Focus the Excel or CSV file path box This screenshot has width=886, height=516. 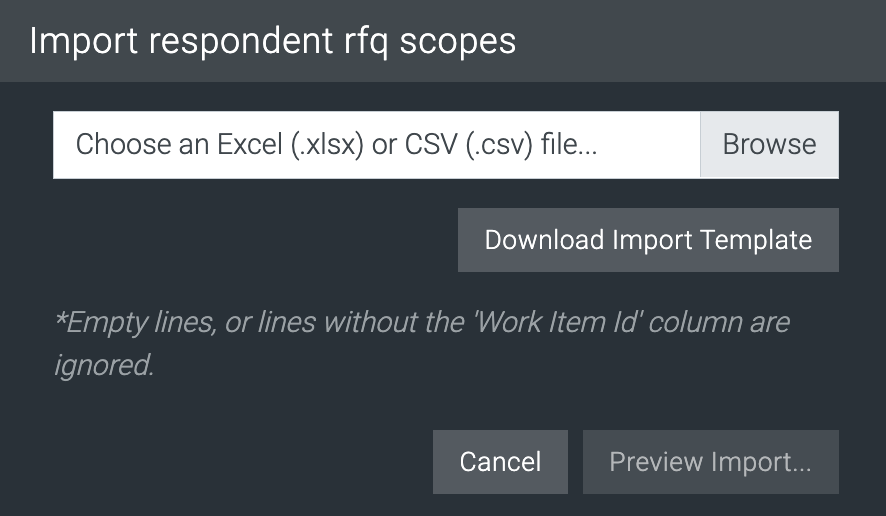376,145
